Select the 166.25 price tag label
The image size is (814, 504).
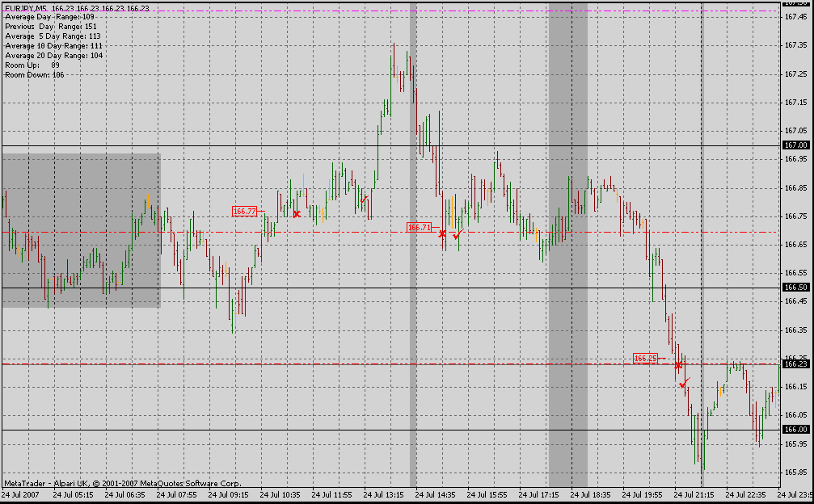[x=645, y=359]
